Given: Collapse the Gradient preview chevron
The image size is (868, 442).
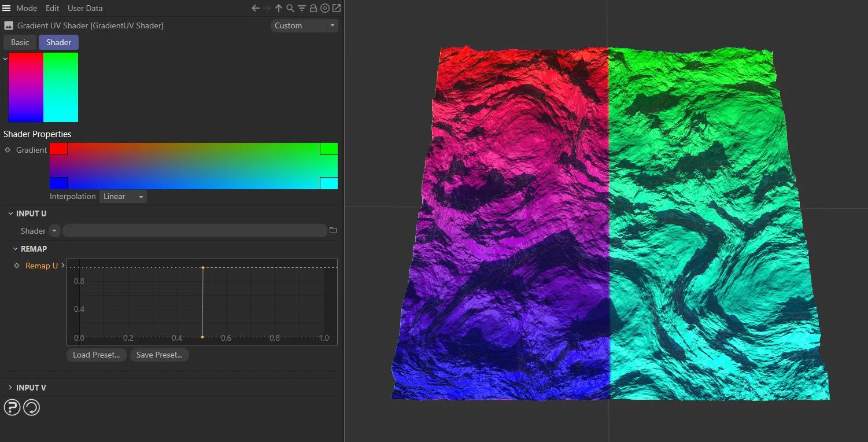Looking at the screenshot, I should 5,58.
